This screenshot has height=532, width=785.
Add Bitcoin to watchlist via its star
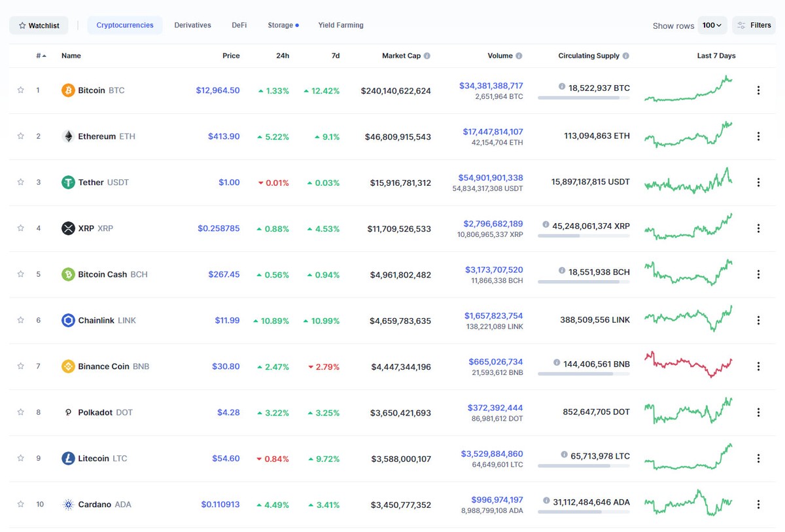click(20, 90)
